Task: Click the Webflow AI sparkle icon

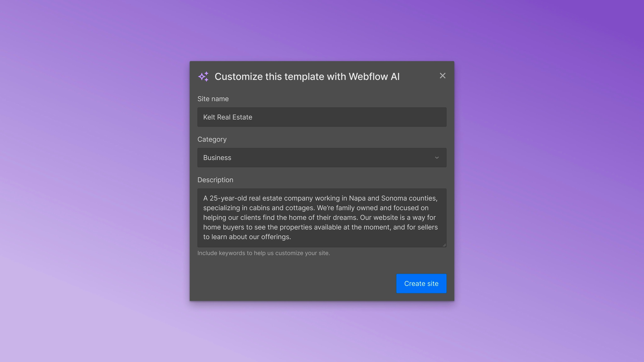Action: [x=204, y=77]
